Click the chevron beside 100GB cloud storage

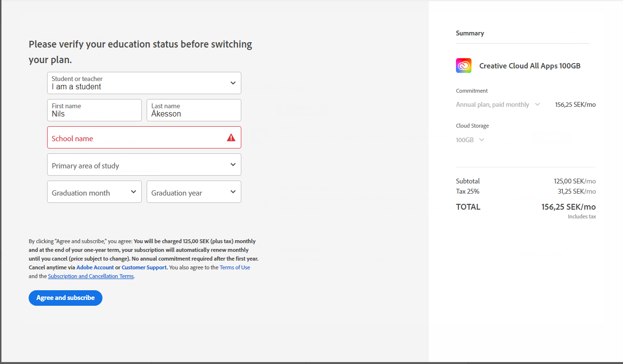(x=483, y=140)
